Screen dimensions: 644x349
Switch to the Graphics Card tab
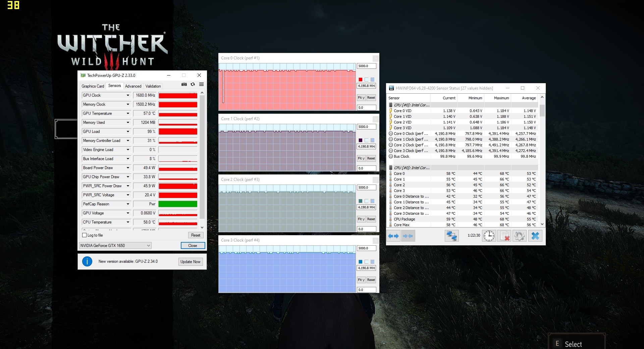(x=93, y=86)
